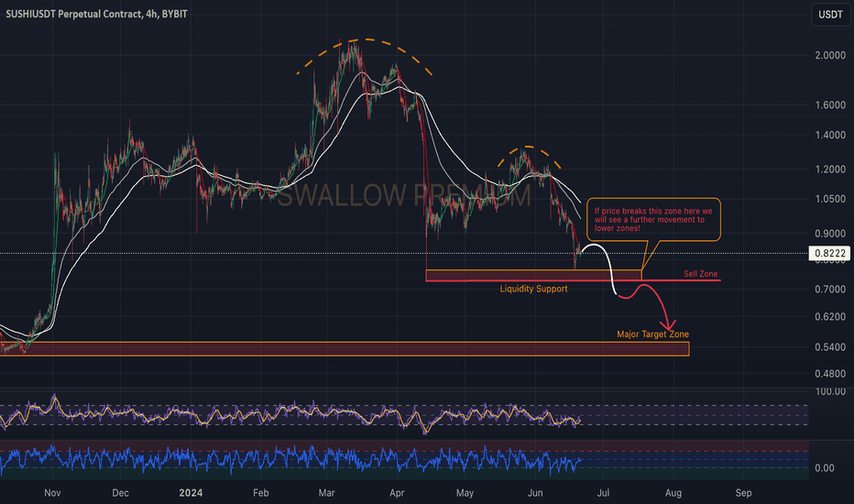Screen dimensions: 854x504
Task: Select the Sell Zone text label
Action: pyautogui.click(x=700, y=274)
